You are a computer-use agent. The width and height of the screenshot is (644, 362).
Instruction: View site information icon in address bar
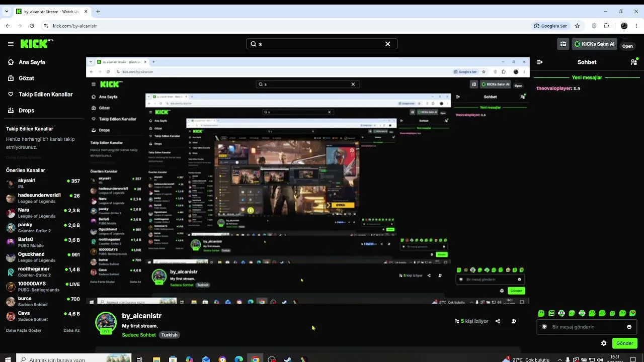pyautogui.click(x=46, y=26)
